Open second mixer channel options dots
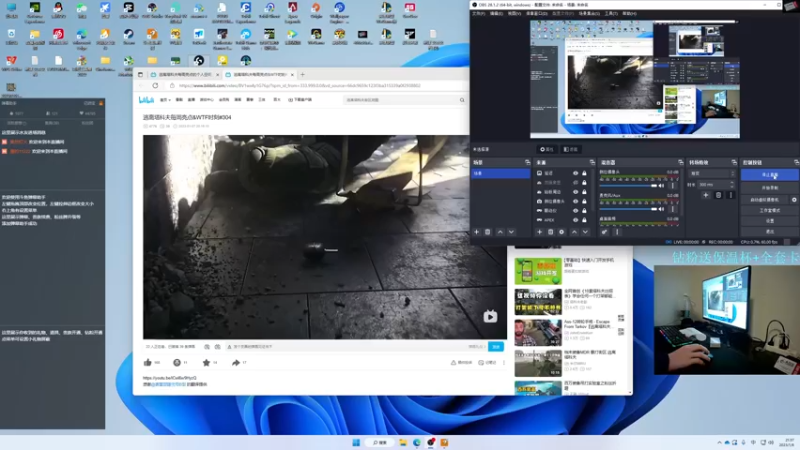Viewport: 800px width, 450px height. tap(672, 209)
